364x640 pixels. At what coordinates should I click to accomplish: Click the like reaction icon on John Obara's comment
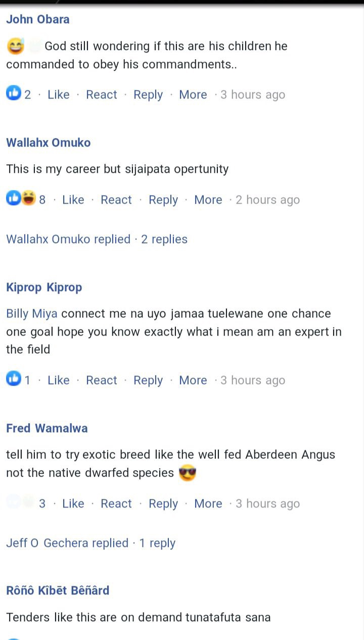pyautogui.click(x=13, y=94)
